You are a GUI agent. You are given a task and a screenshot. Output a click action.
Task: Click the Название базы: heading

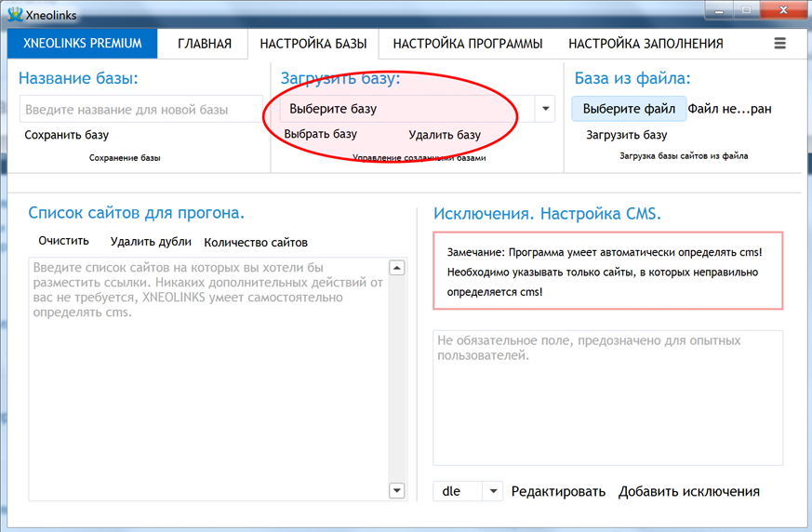[x=79, y=78]
